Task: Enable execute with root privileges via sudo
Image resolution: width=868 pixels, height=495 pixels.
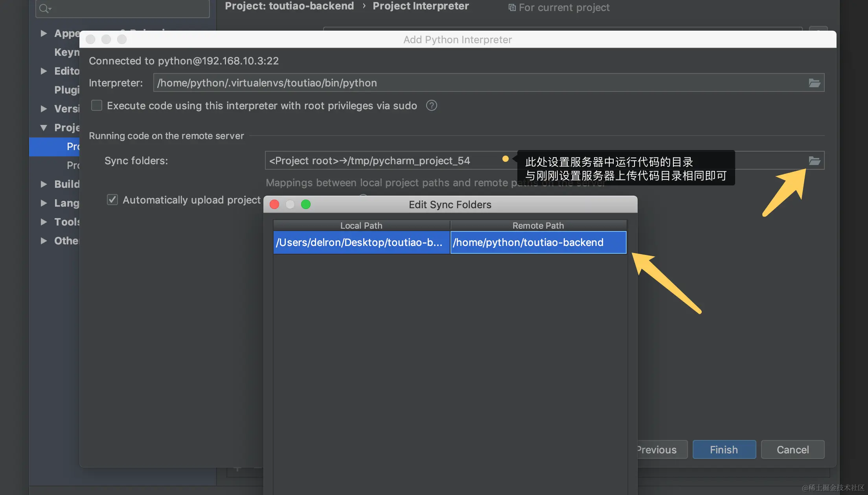Action: [97, 106]
